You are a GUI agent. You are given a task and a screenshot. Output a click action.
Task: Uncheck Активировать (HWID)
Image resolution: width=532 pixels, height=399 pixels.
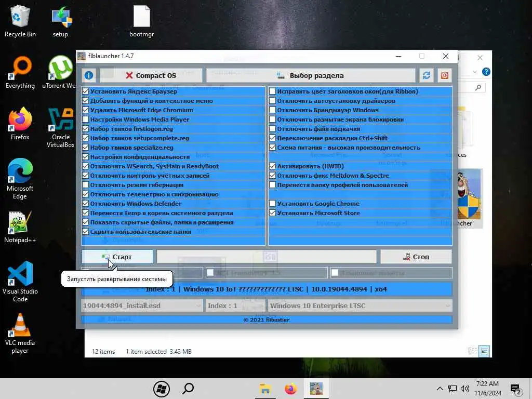(x=272, y=166)
